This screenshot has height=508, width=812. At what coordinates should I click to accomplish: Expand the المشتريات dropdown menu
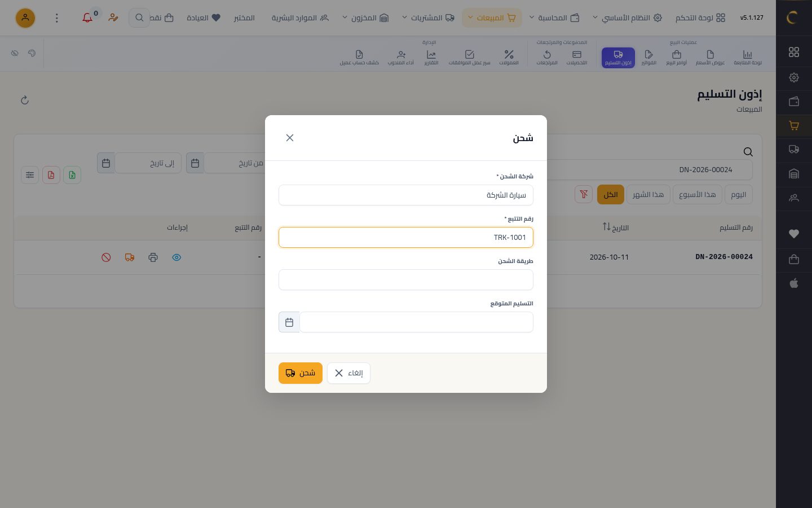(x=428, y=18)
